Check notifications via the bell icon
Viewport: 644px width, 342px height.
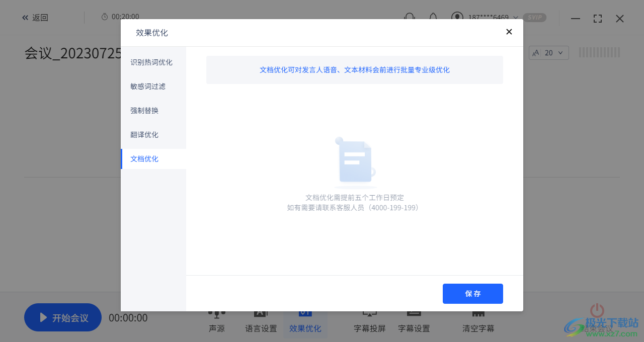tap(433, 18)
